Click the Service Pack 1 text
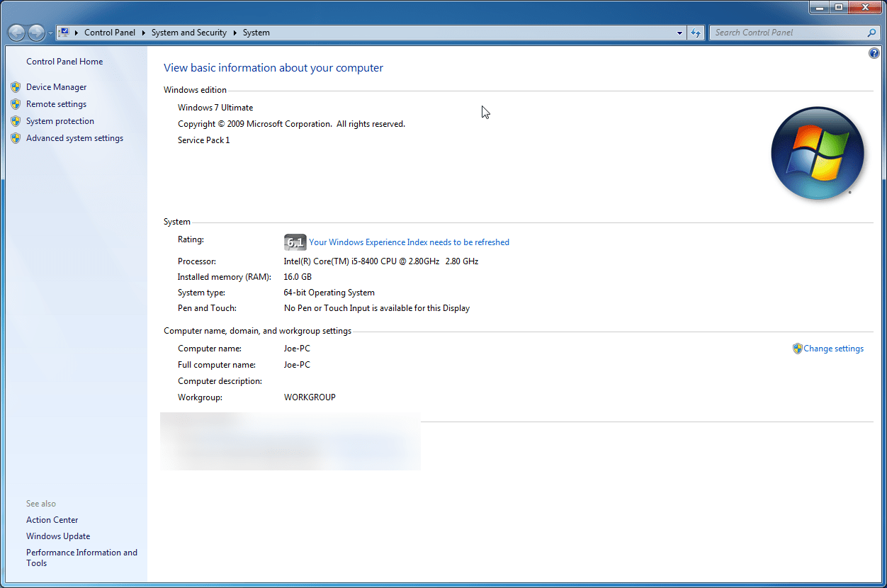The width and height of the screenshot is (887, 588). click(x=204, y=140)
